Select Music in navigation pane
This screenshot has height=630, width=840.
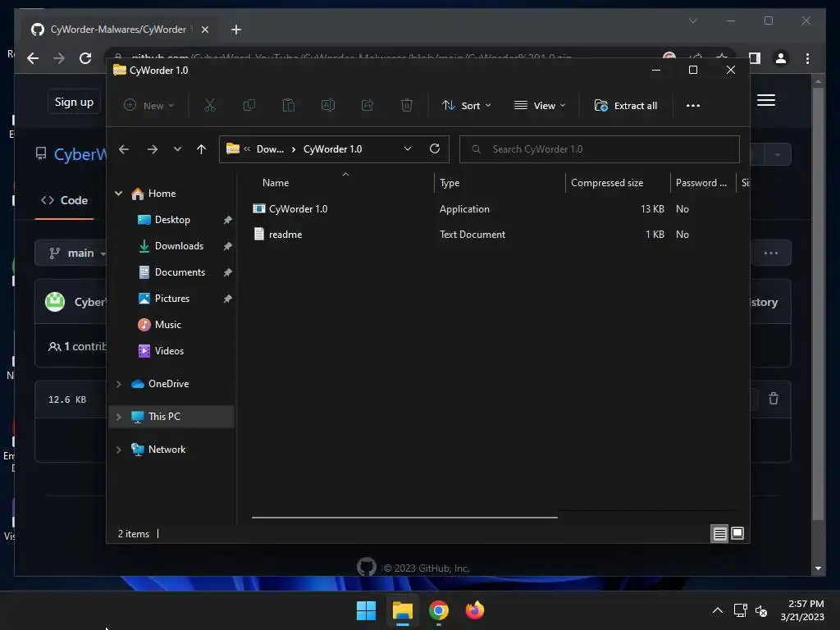click(167, 325)
